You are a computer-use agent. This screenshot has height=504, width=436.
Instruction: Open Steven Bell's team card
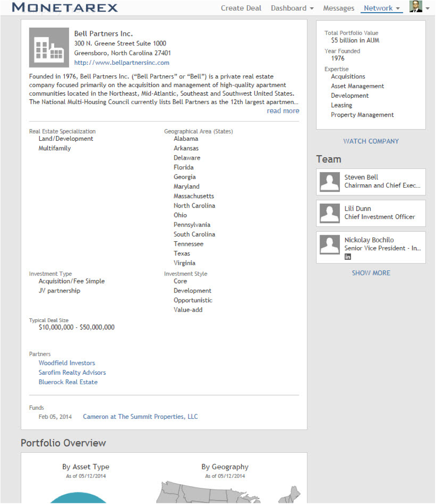371,182
